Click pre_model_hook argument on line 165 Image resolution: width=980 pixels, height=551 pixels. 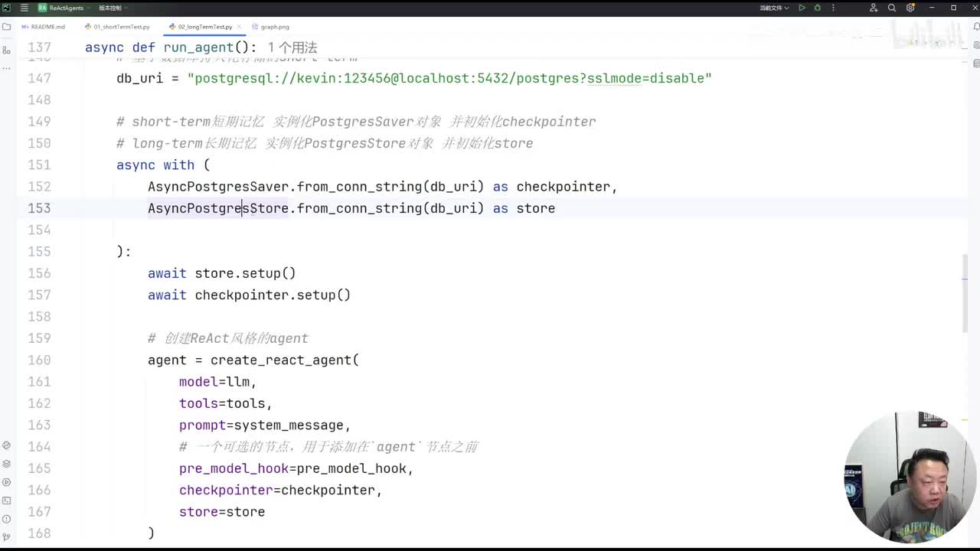tap(296, 468)
